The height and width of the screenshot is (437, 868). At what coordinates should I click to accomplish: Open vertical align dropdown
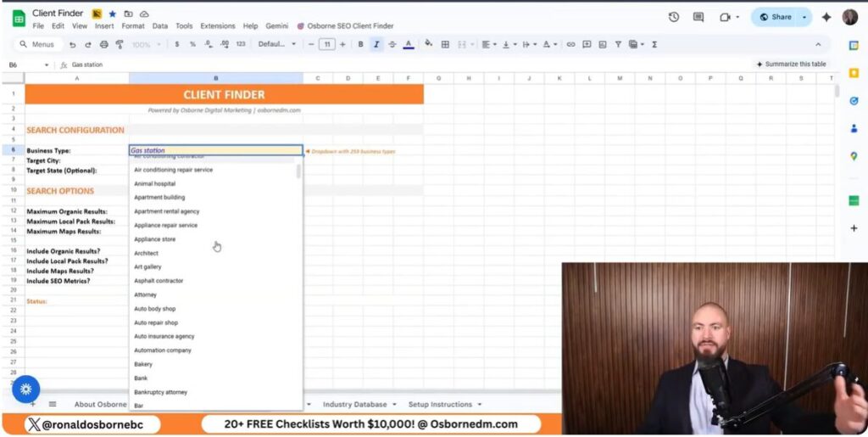509,44
